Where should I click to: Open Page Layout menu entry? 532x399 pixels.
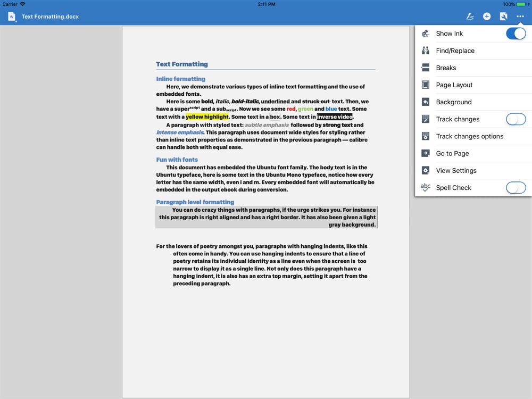tap(473, 85)
